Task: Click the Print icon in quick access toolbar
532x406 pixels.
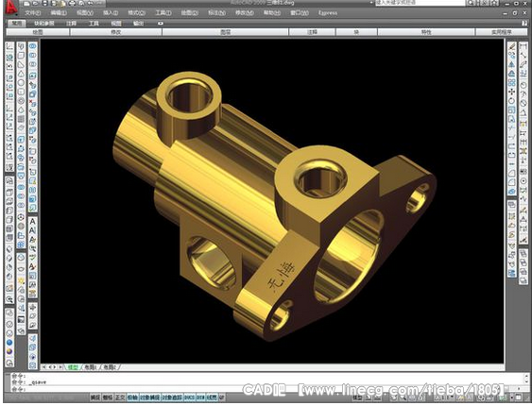Action: point(72,4)
